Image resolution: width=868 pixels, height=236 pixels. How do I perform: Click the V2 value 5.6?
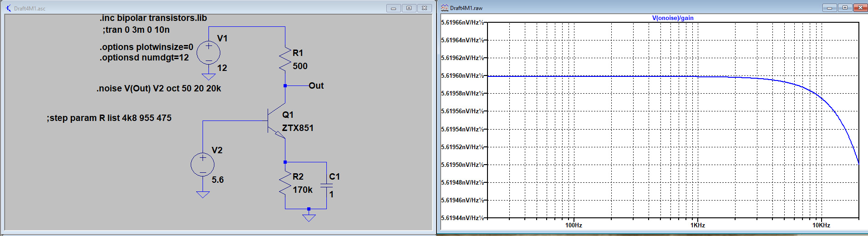click(218, 180)
